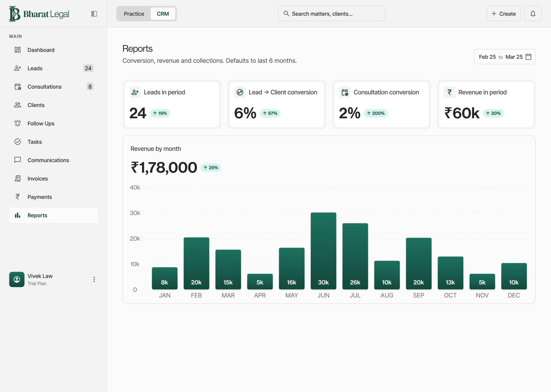Click the Consultation conversion card icon

point(345,92)
